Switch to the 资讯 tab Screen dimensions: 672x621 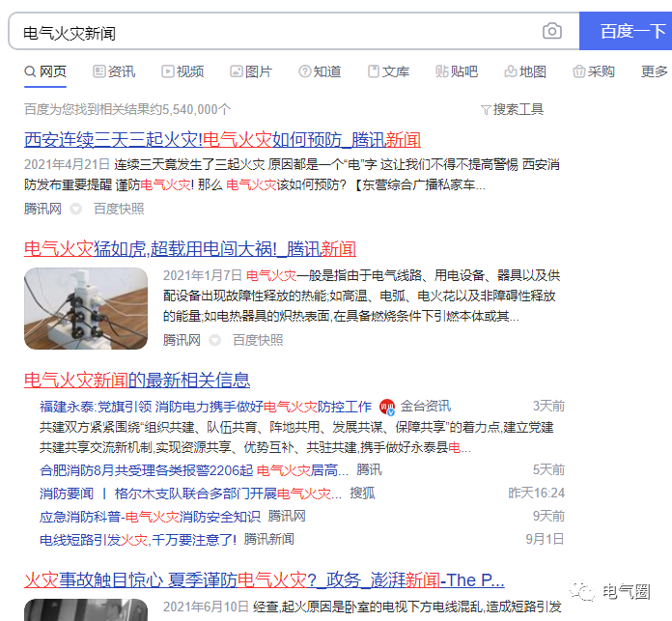114,71
